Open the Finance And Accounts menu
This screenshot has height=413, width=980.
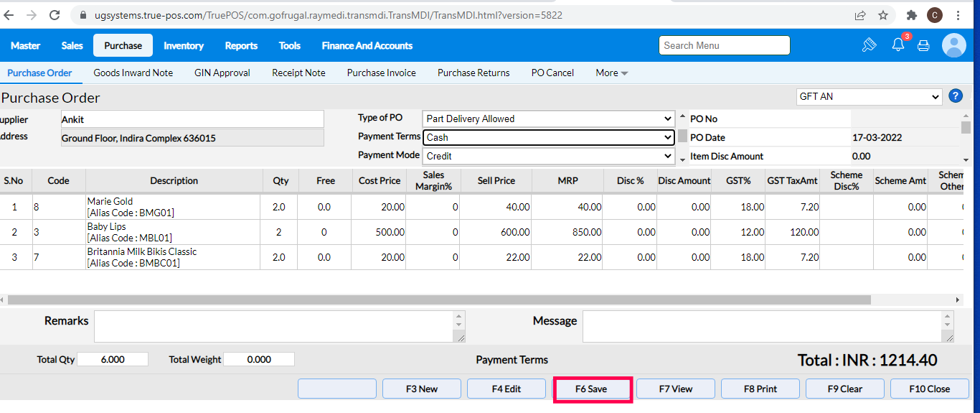[x=367, y=45]
